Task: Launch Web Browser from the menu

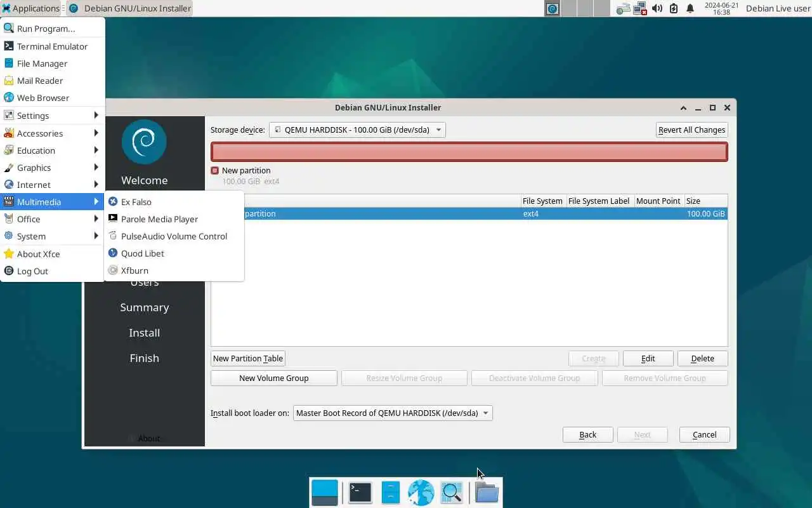Action: (53, 98)
